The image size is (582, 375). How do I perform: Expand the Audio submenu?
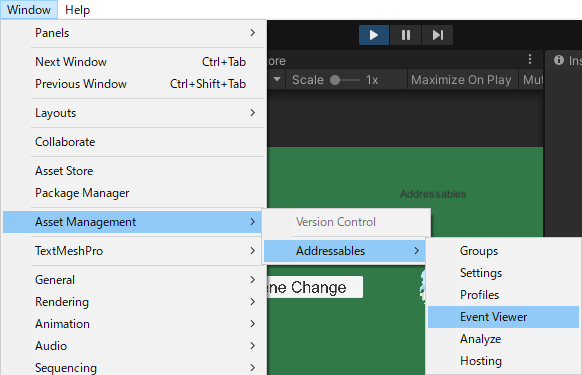point(134,346)
